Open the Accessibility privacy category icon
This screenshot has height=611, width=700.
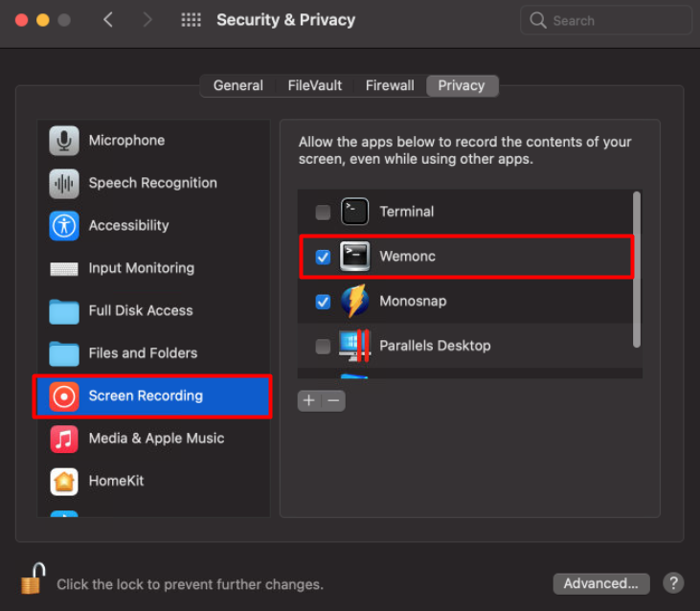[64, 226]
